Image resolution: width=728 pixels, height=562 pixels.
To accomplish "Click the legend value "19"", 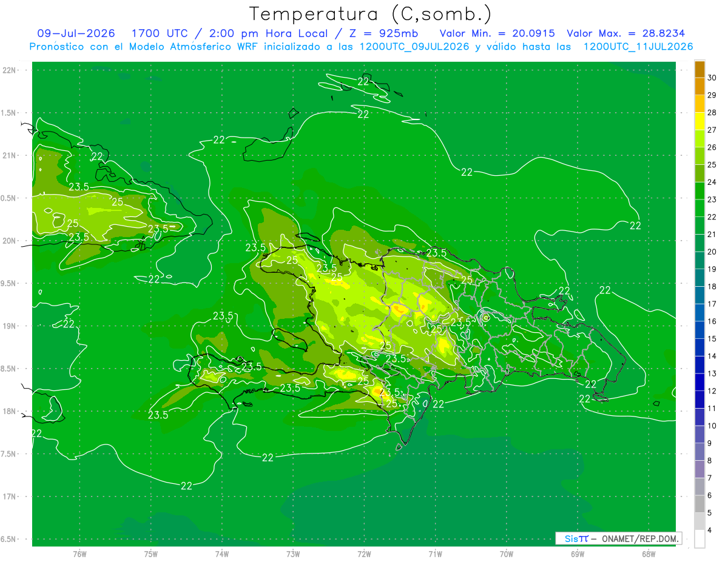I will point(712,269).
